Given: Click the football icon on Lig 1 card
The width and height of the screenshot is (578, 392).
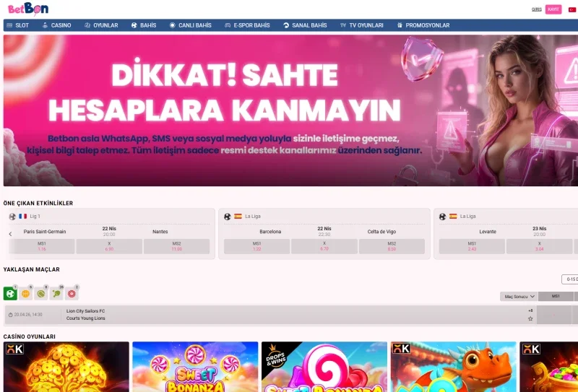Looking at the screenshot, I should pos(12,217).
